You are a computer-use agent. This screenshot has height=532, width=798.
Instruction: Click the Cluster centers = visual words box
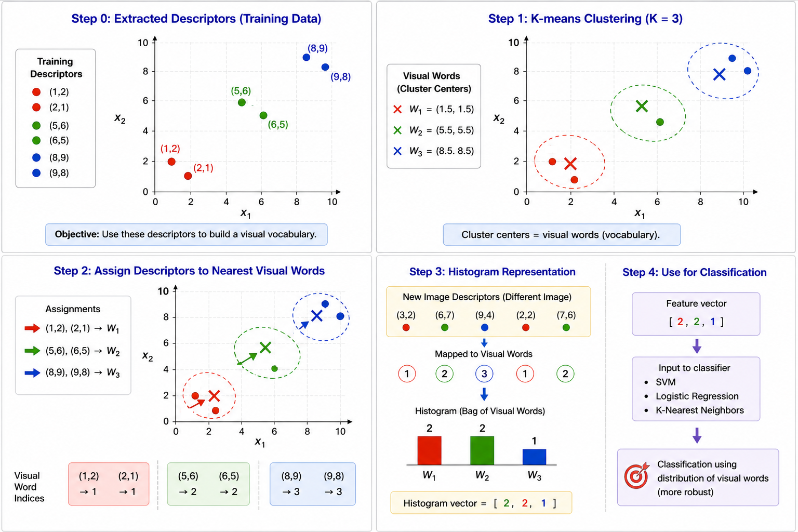click(562, 235)
